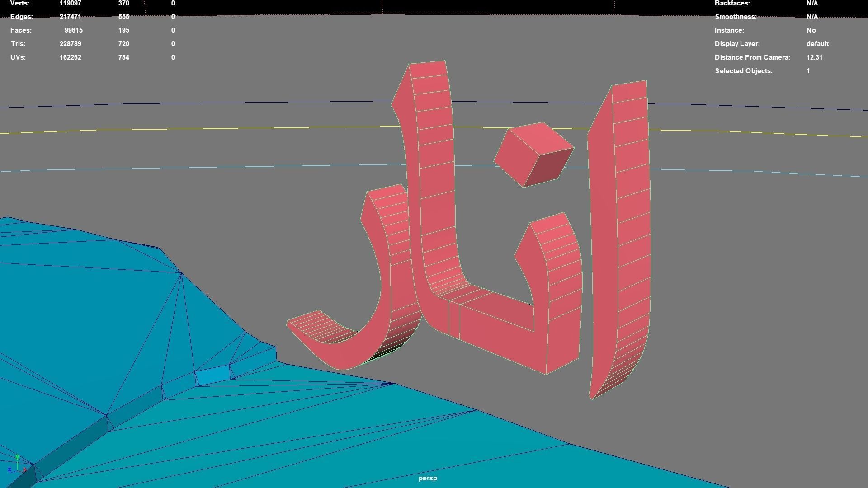Click the zero value in the UVs row
The width and height of the screenshot is (868, 488).
coord(173,57)
